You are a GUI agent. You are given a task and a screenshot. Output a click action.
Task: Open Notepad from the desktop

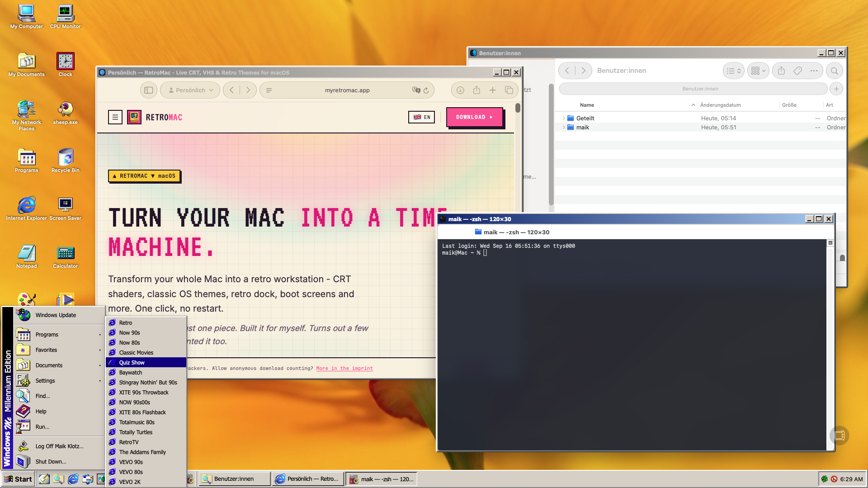point(27,256)
